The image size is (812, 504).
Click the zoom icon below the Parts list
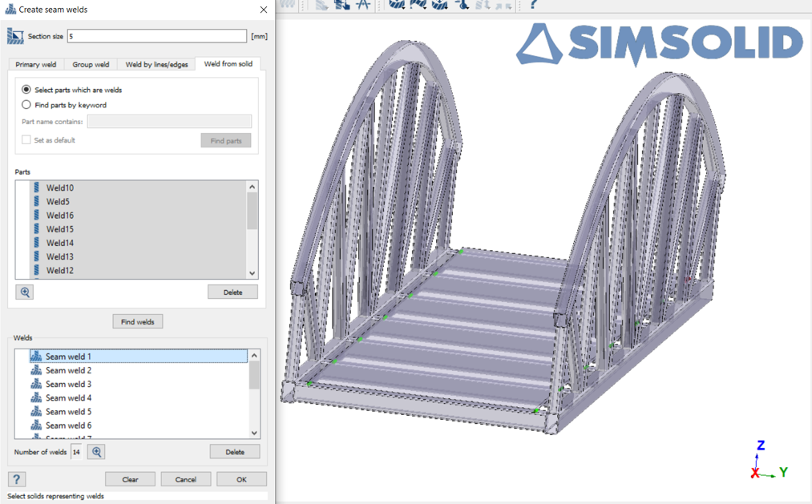click(25, 292)
